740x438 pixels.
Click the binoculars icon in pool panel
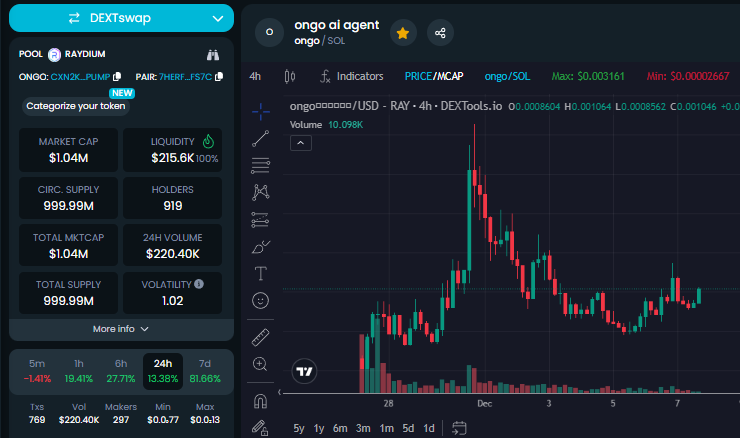pos(213,55)
